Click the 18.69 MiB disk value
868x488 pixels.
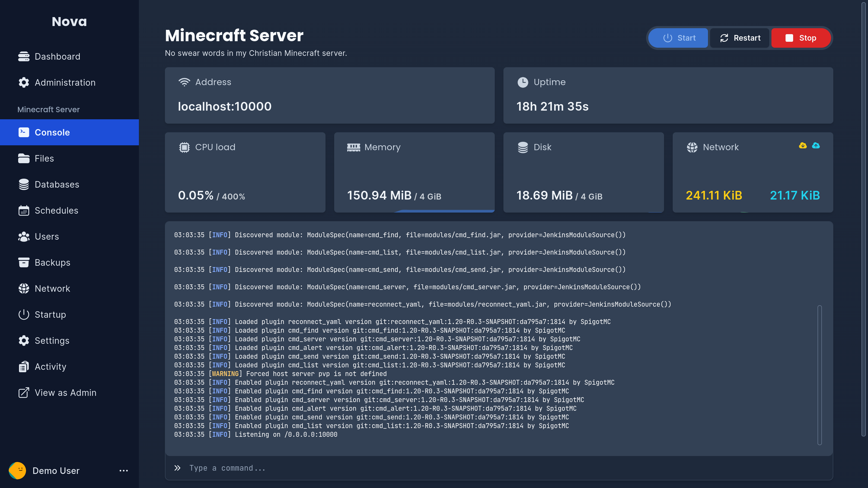coord(544,195)
